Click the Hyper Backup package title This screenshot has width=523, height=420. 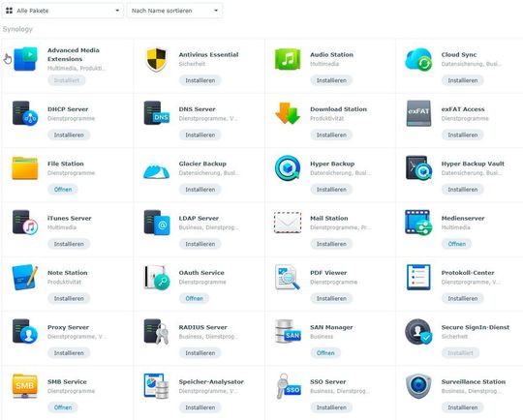tap(332, 164)
